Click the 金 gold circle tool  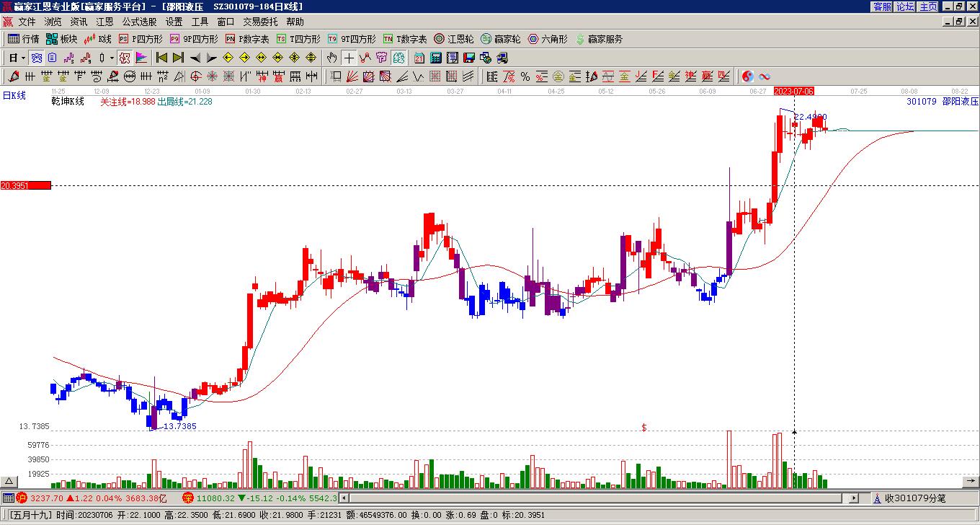558,76
